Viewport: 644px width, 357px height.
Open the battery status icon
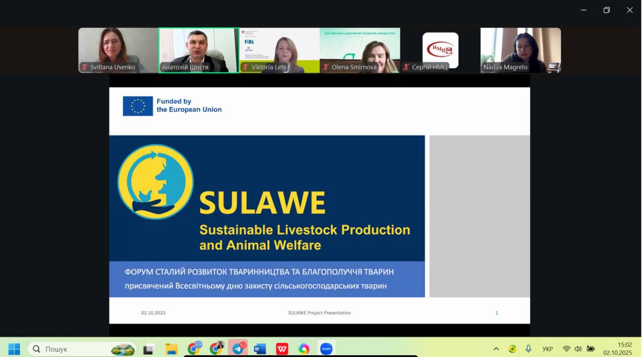point(591,348)
